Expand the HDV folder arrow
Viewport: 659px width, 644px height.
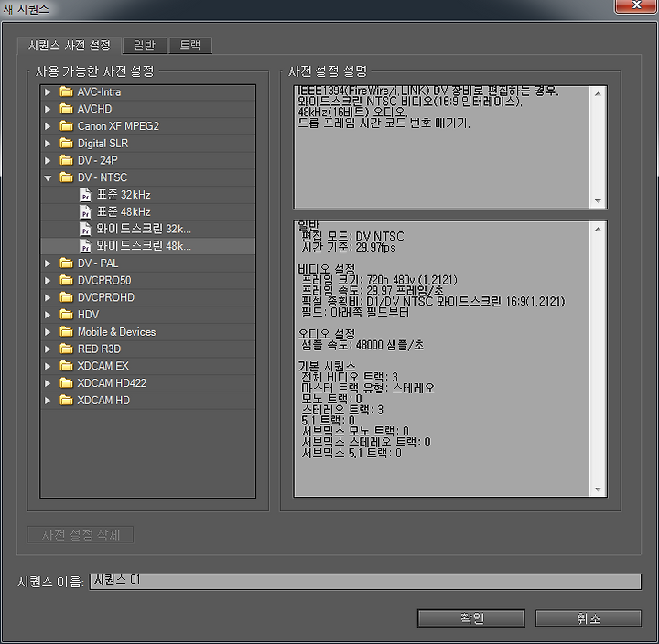click(48, 315)
